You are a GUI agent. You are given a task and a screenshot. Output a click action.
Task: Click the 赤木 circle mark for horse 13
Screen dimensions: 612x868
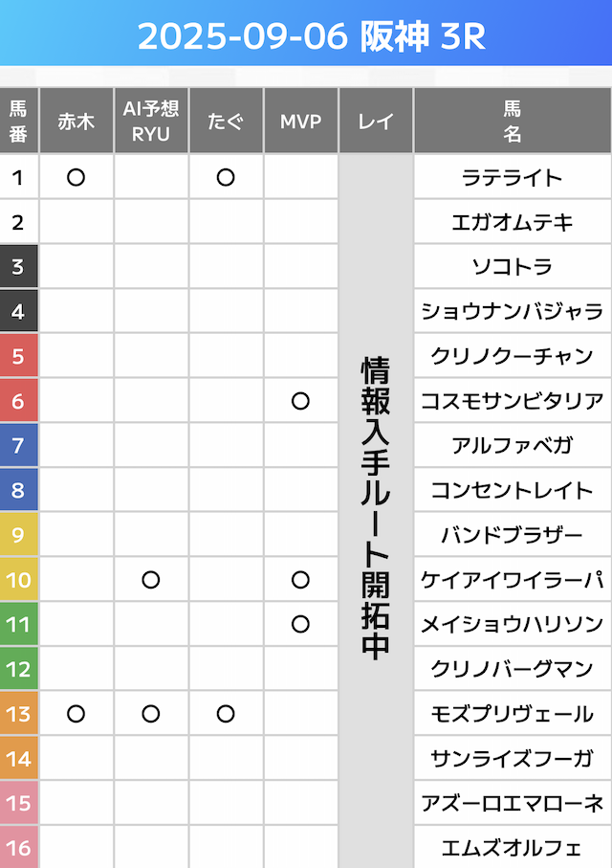(x=76, y=714)
